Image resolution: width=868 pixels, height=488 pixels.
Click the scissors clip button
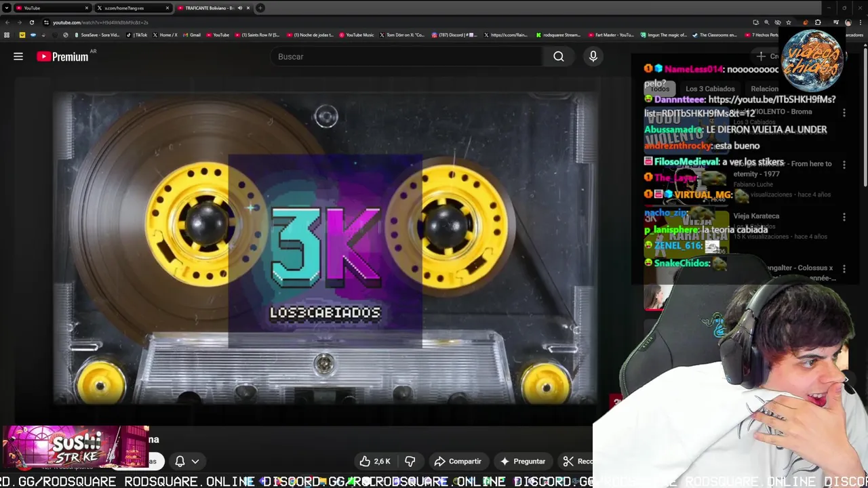click(576, 461)
